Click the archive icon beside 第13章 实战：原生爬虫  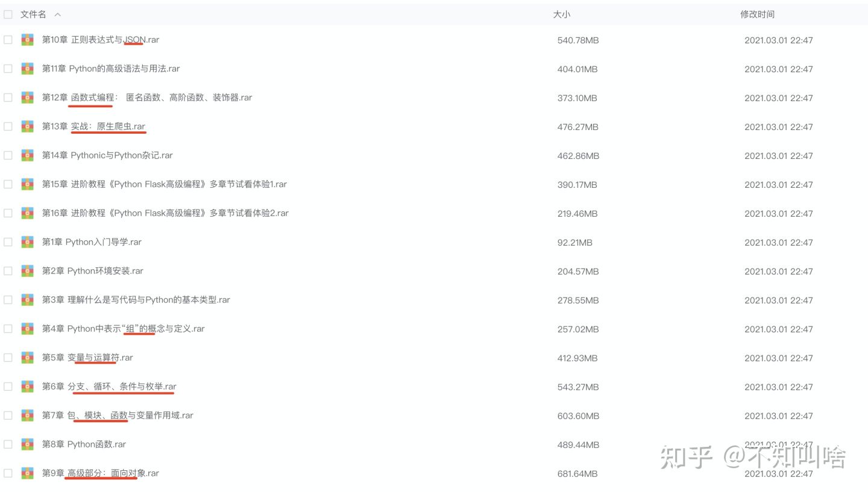(x=28, y=126)
